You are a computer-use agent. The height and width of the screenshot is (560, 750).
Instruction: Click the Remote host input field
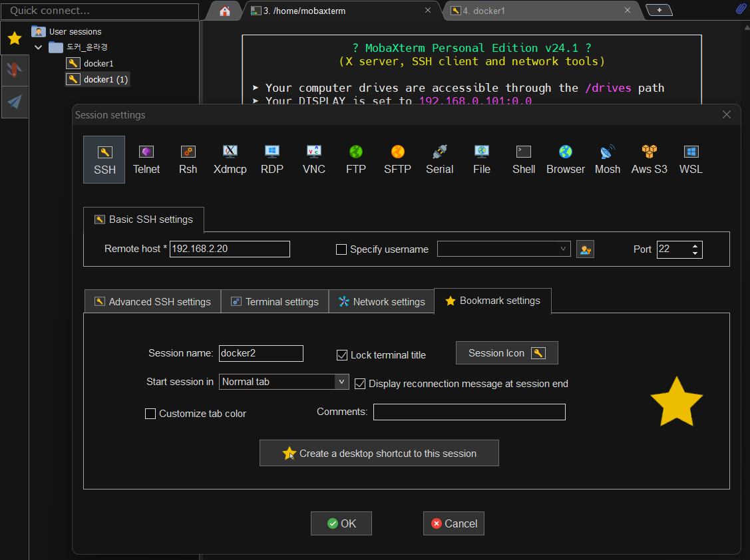click(x=230, y=249)
